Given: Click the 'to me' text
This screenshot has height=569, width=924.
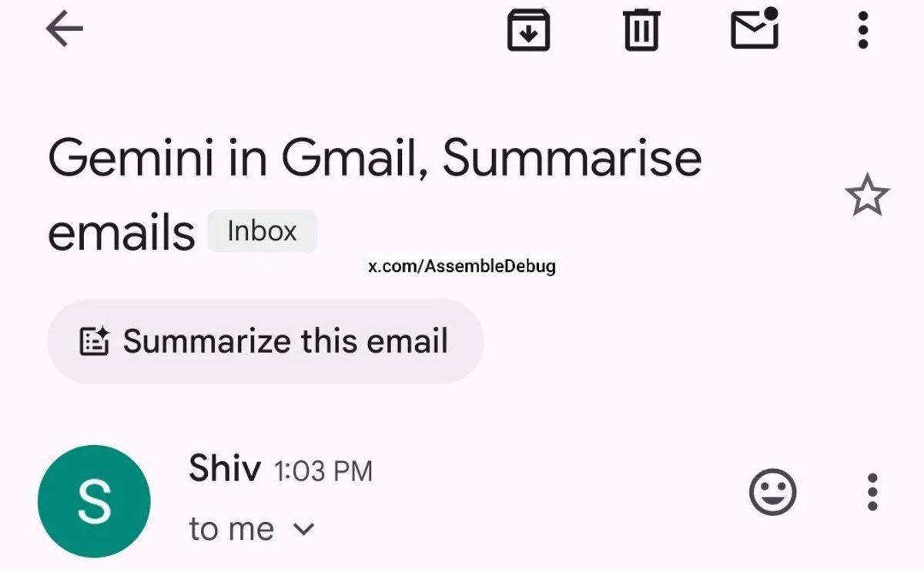Looking at the screenshot, I should point(231,528).
